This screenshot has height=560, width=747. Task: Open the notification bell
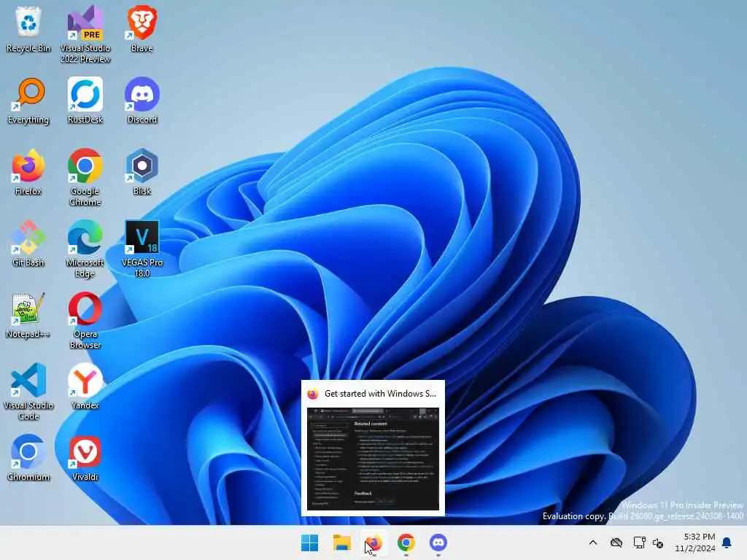point(727,542)
